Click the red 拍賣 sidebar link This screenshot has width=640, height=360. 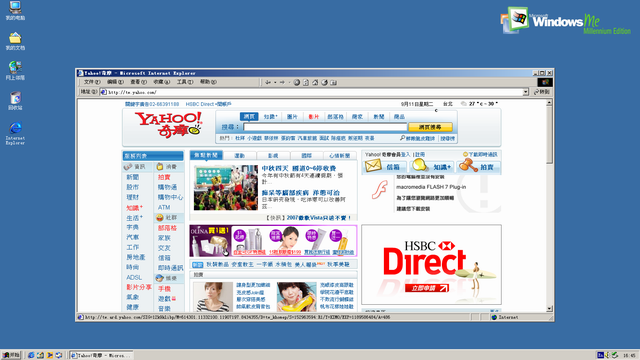click(164, 177)
